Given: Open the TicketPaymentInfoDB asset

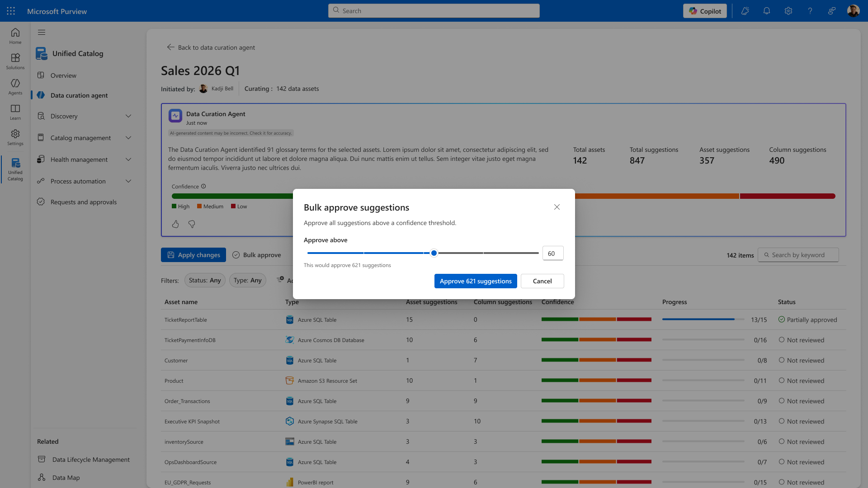Looking at the screenshot, I should click(190, 340).
